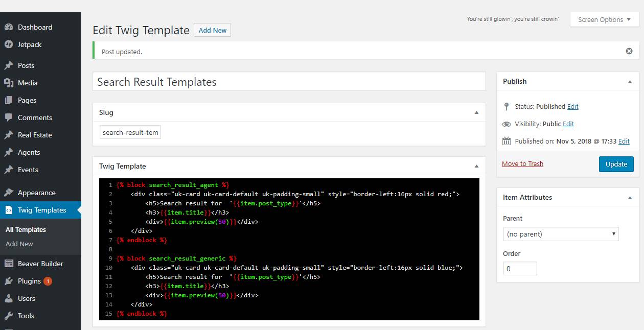644x330 pixels.
Task: Click the Add New button beside the title
Action: [212, 30]
